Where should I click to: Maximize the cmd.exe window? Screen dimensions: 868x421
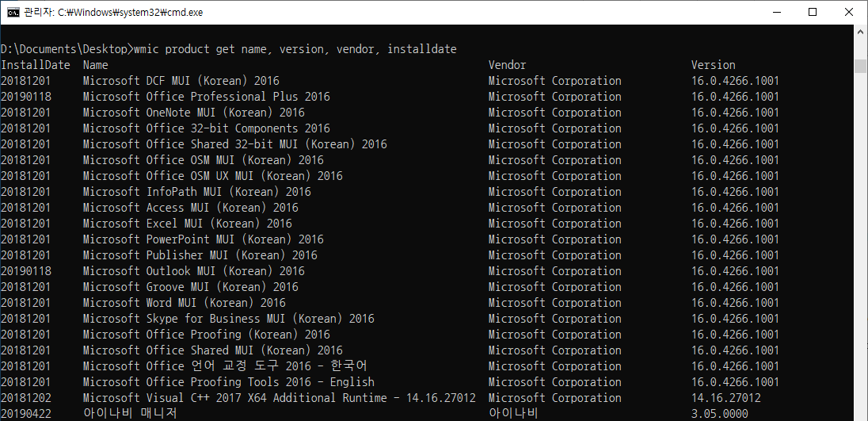tap(812, 12)
